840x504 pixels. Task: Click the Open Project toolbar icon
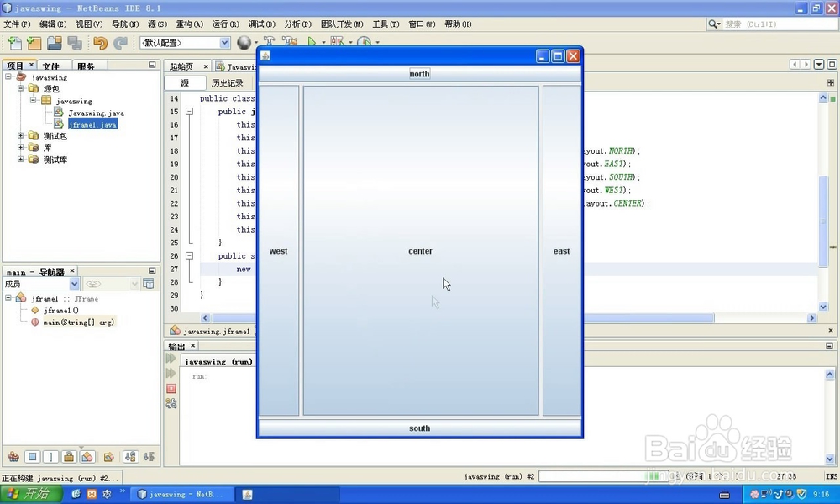point(54,43)
